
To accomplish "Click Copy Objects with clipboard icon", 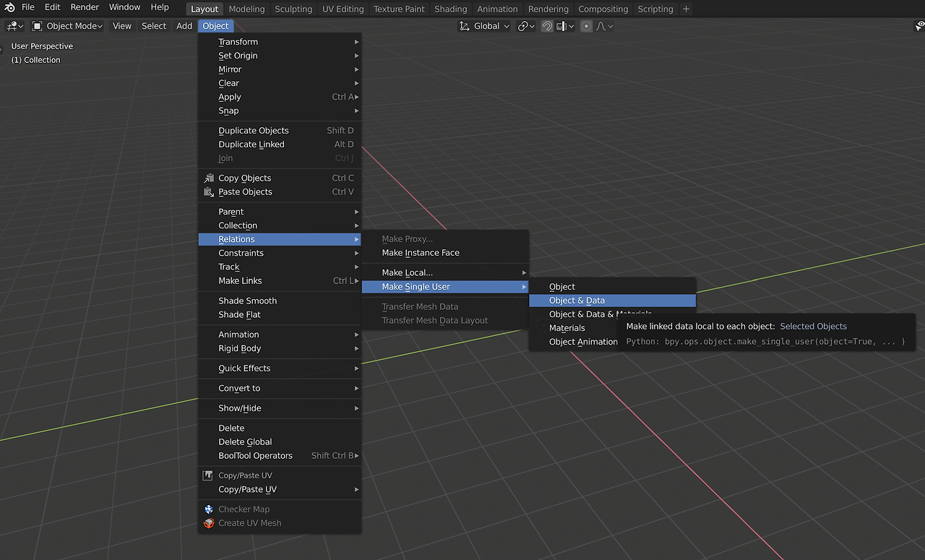I will pos(280,178).
